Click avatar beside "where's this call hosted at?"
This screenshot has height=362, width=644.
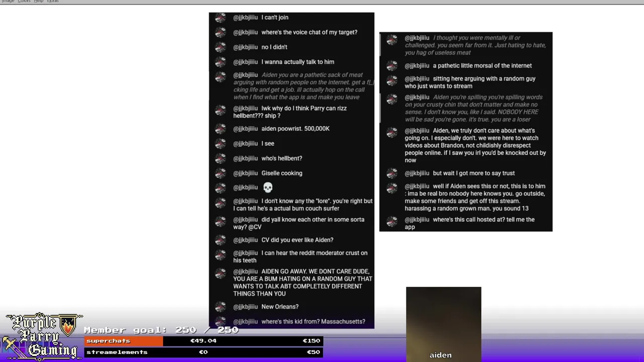pyautogui.click(x=392, y=222)
